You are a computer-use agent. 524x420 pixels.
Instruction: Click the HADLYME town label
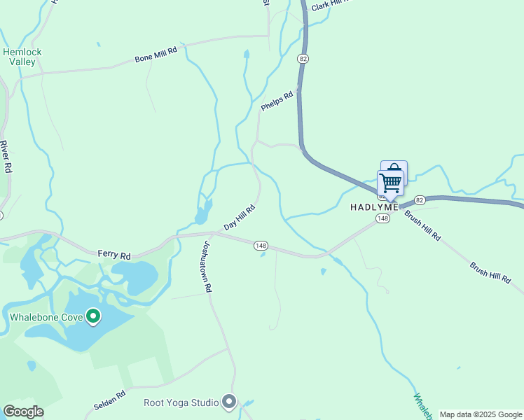click(x=374, y=207)
